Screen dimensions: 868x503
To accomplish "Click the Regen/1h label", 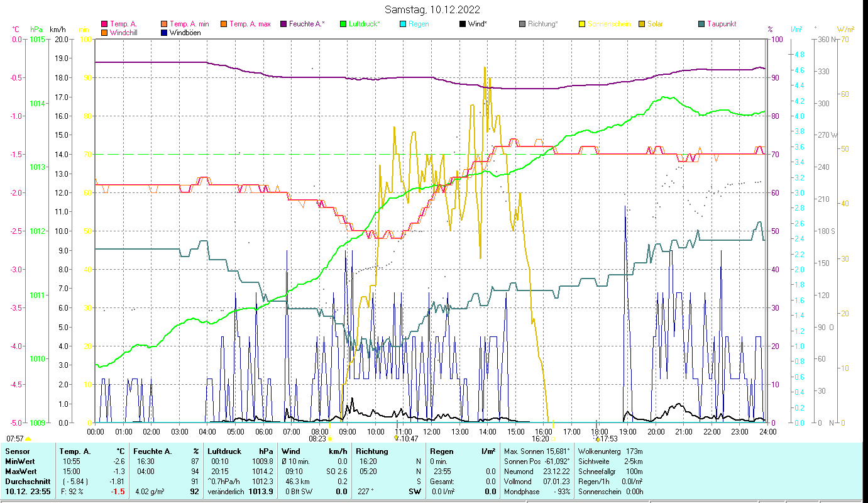I will click(x=594, y=481).
